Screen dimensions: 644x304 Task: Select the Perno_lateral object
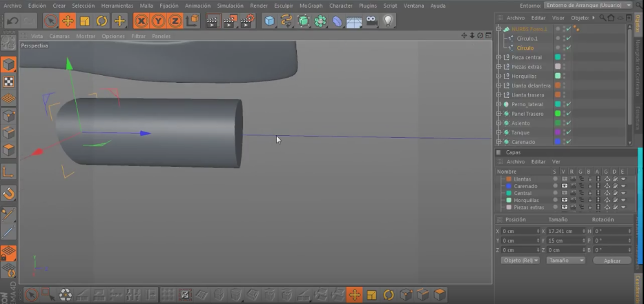(527, 105)
